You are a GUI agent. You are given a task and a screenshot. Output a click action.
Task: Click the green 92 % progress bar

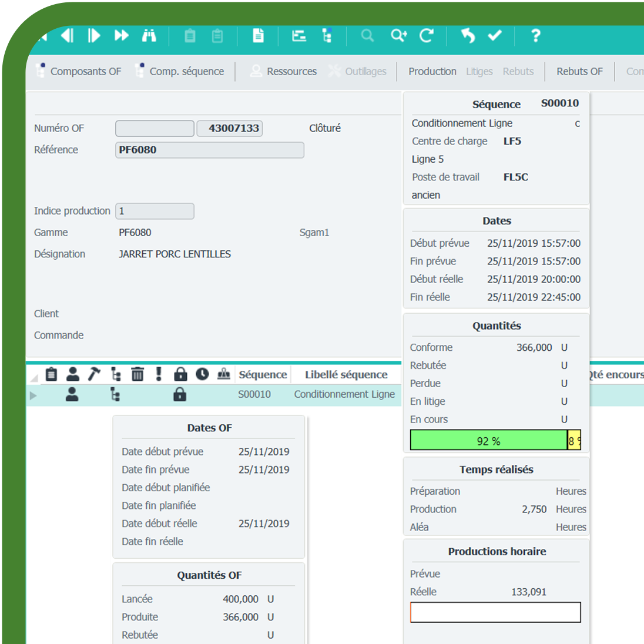tap(488, 441)
